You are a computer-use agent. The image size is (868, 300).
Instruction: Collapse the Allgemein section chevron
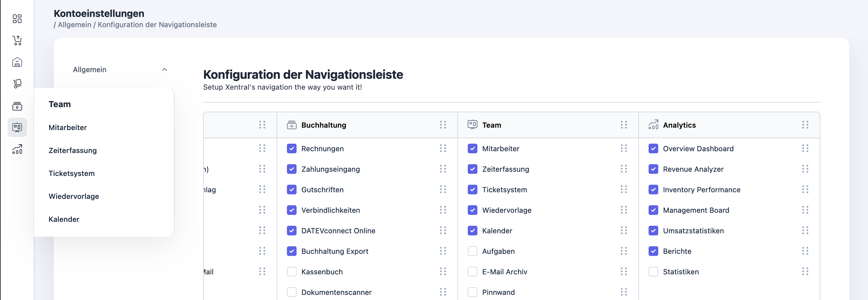[165, 69]
